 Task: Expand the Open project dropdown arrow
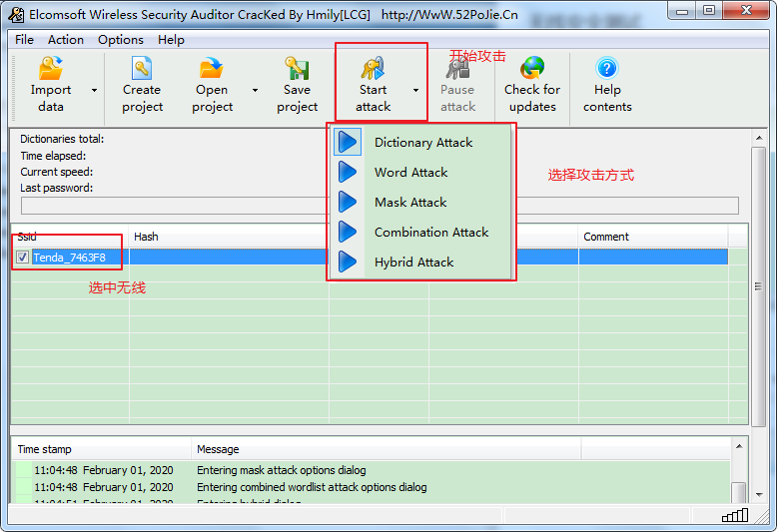point(256,90)
